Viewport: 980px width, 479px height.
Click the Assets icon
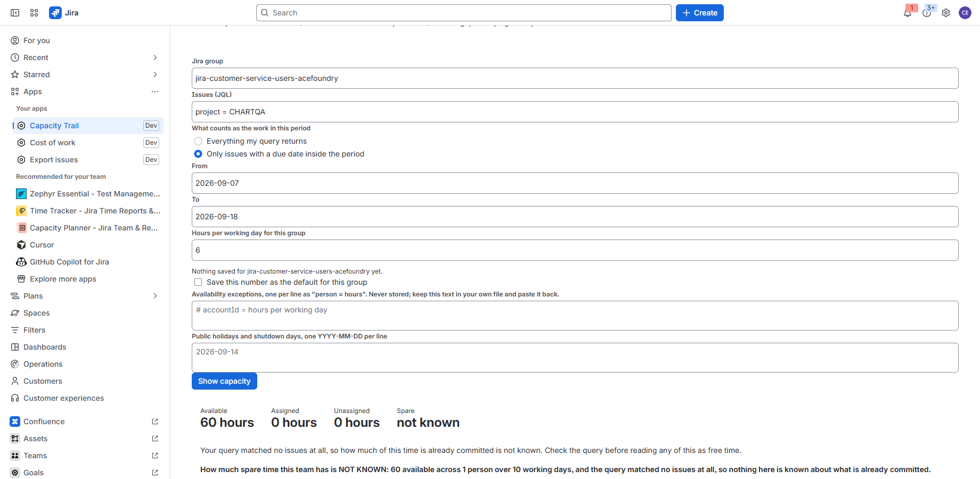point(15,439)
